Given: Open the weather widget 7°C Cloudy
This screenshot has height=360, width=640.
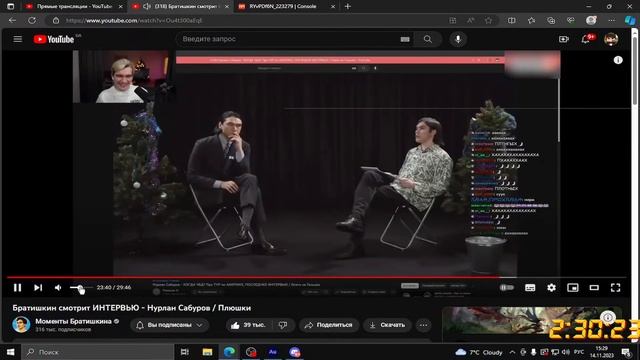Looking at the screenshot, I should click(479, 352).
